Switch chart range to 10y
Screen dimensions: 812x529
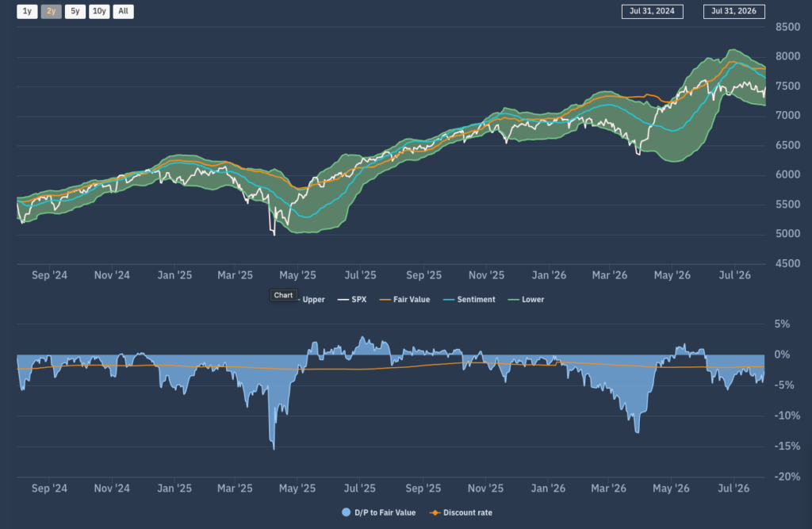tap(99, 11)
